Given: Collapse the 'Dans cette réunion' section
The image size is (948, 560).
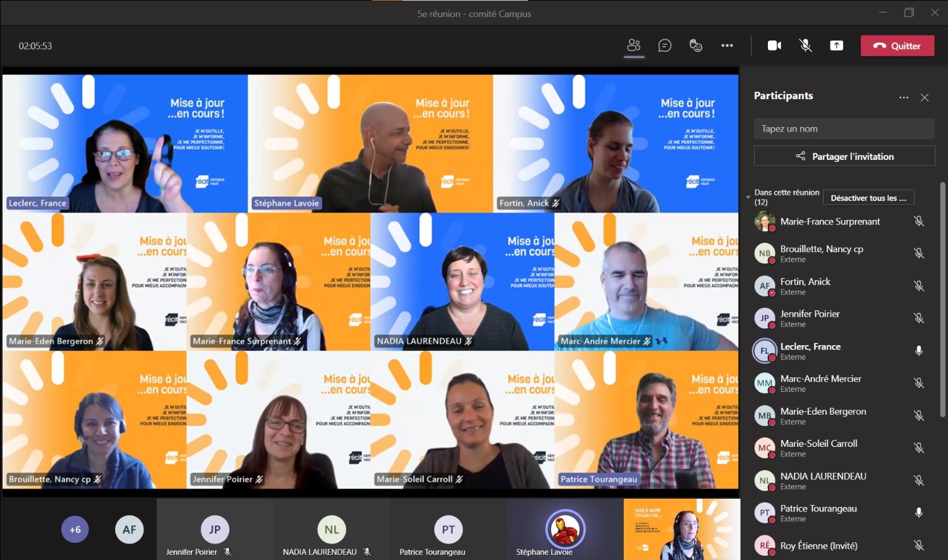Looking at the screenshot, I should coord(748,197).
